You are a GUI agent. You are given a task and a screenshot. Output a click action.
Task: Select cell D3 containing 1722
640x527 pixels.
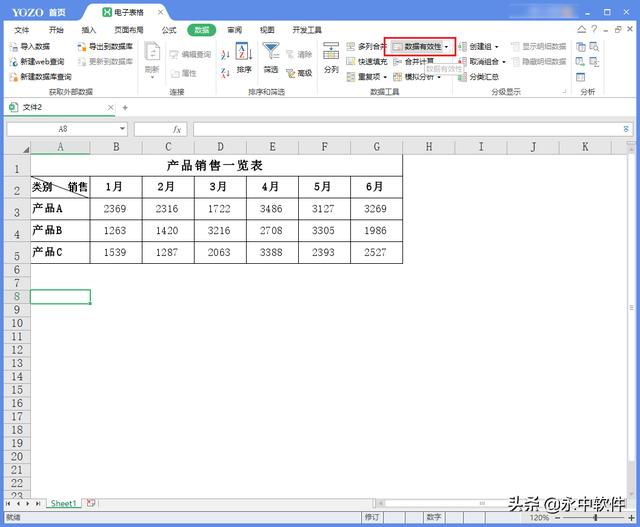point(219,209)
